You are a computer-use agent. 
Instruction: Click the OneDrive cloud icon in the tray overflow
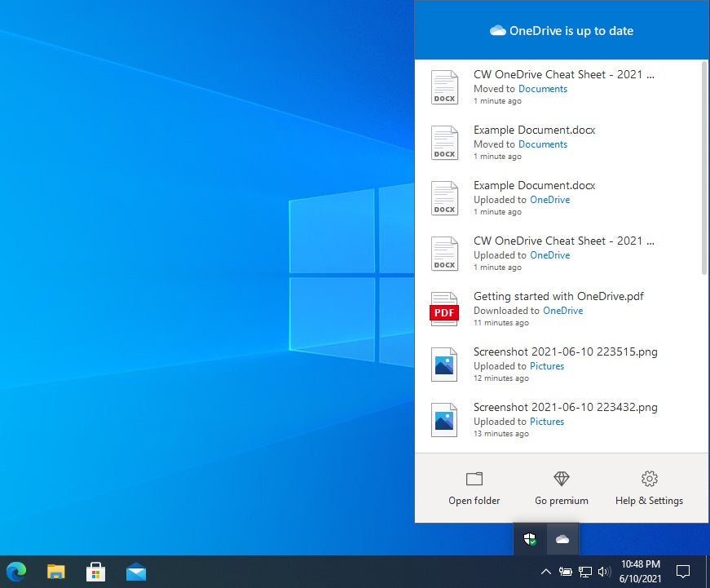pos(562,539)
